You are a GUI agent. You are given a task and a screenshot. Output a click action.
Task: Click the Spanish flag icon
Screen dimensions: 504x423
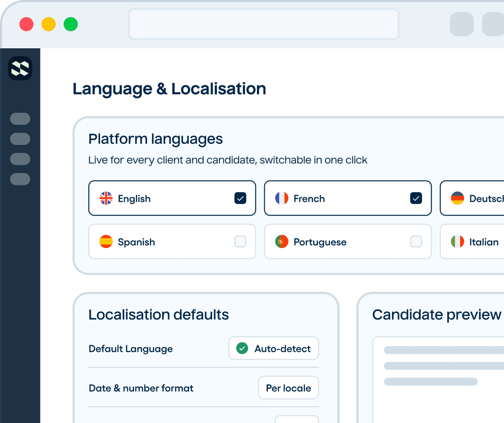[106, 242]
